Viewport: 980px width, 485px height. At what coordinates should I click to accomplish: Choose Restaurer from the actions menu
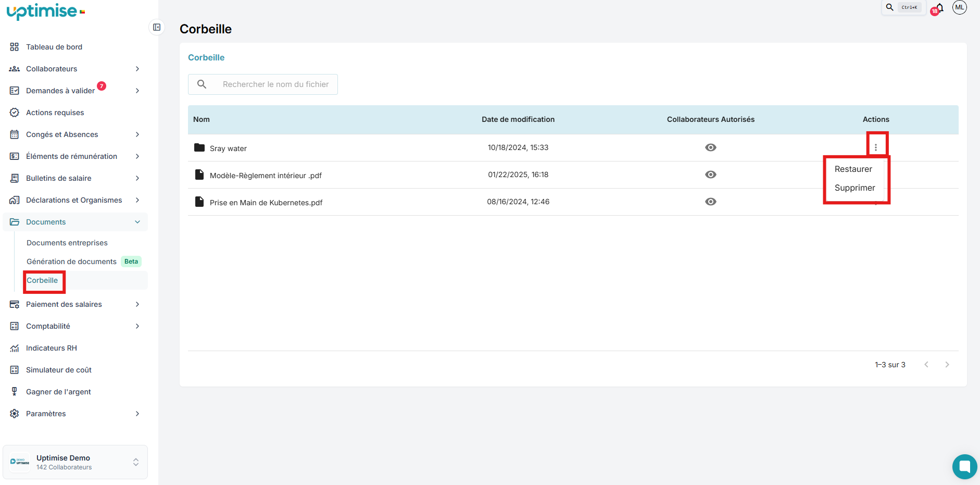pos(853,169)
